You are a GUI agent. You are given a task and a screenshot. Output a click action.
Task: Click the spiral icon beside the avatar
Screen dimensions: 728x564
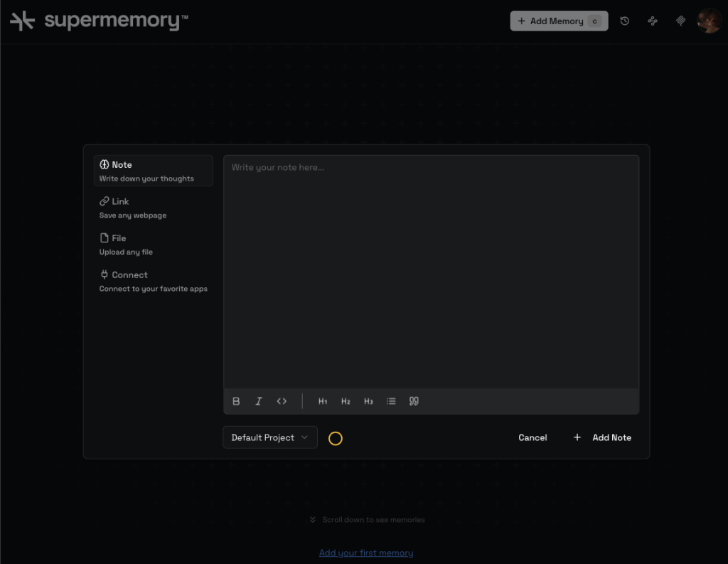coord(680,21)
